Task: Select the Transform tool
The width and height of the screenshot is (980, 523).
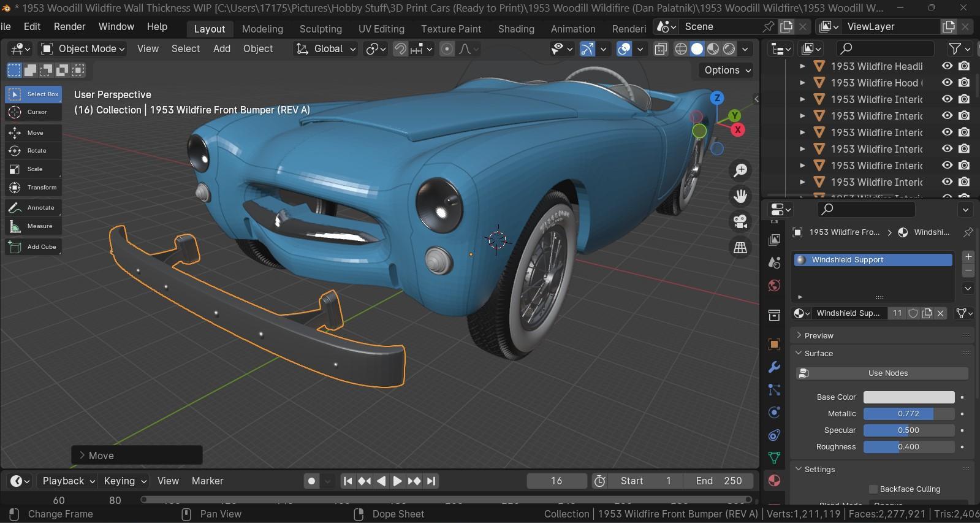Action: point(34,188)
